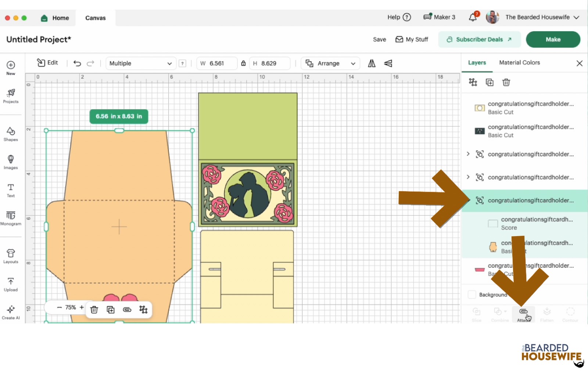Click the green Make button
This screenshot has height=374, width=588.
point(553,39)
